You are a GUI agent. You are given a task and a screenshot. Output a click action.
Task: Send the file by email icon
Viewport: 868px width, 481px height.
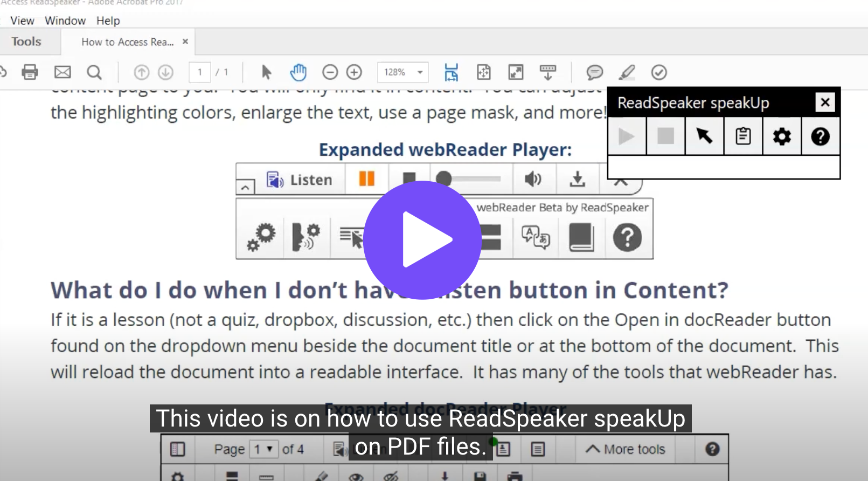coord(63,72)
